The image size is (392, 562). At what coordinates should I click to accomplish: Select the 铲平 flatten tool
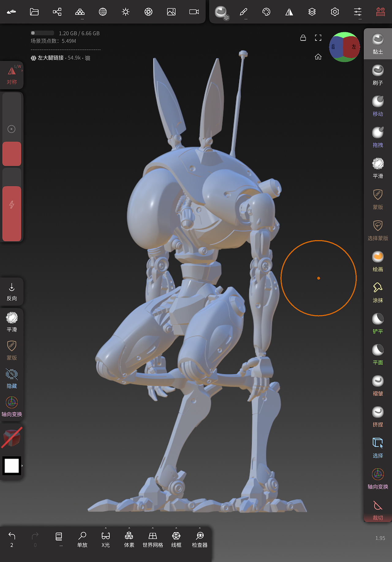(x=378, y=324)
